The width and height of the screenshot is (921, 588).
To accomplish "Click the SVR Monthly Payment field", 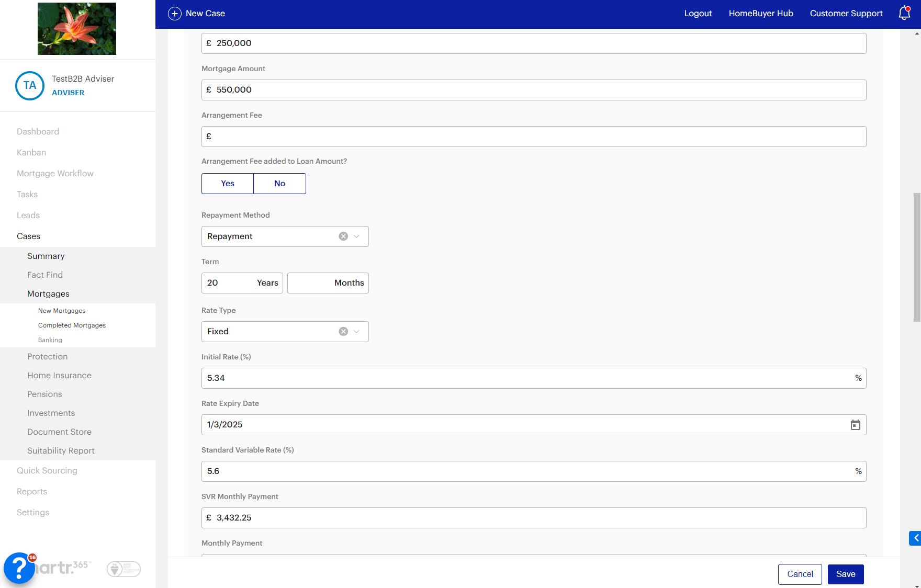I will pos(534,518).
